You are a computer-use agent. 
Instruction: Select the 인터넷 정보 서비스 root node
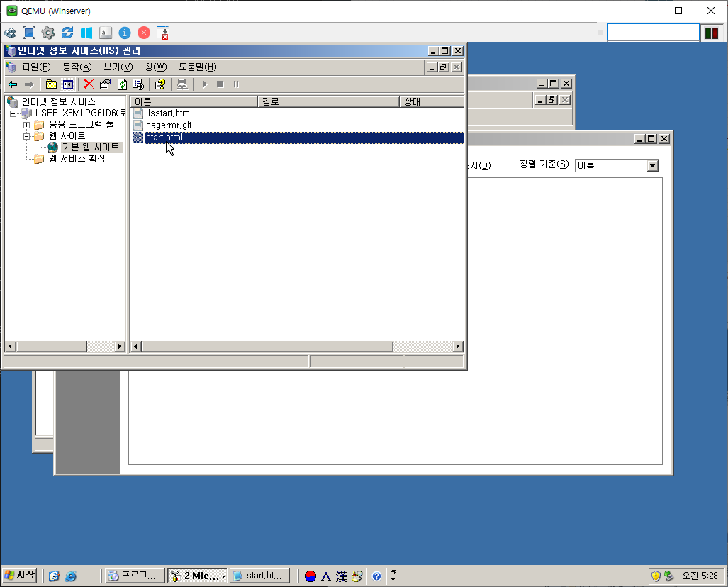(x=59, y=101)
